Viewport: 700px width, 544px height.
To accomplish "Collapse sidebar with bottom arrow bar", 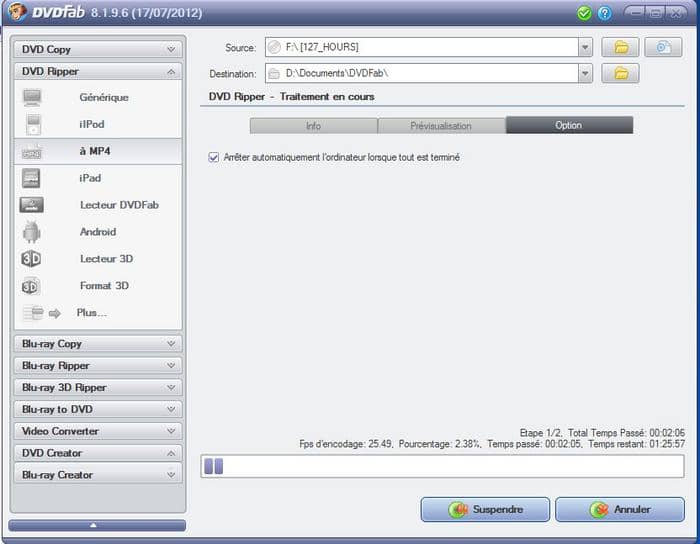I will [97, 525].
